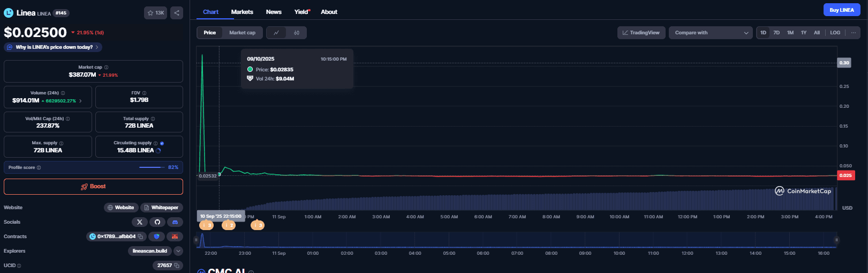Image resolution: width=868 pixels, height=273 pixels.
Task: Grab the right handle of chart range navigator
Action: tap(836, 240)
